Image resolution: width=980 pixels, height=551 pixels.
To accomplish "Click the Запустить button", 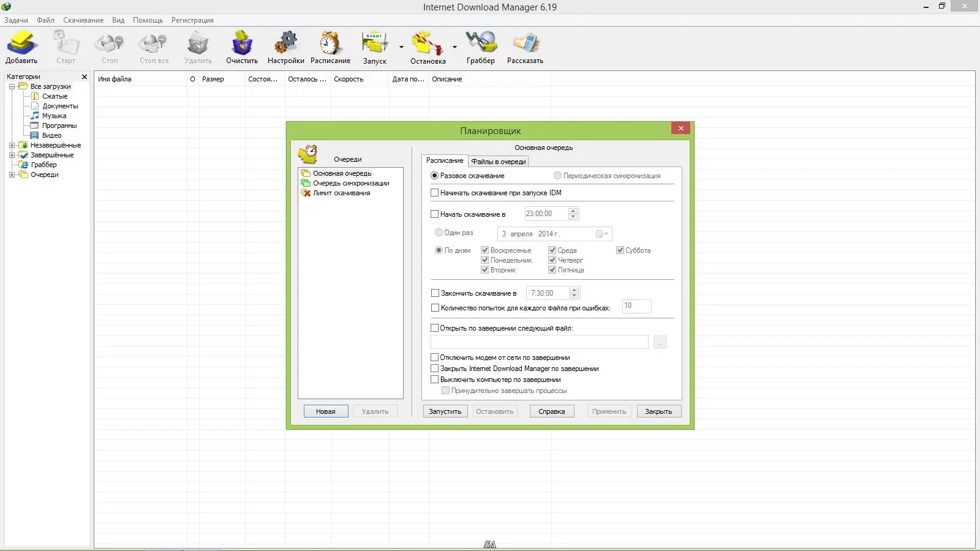I will click(x=445, y=411).
